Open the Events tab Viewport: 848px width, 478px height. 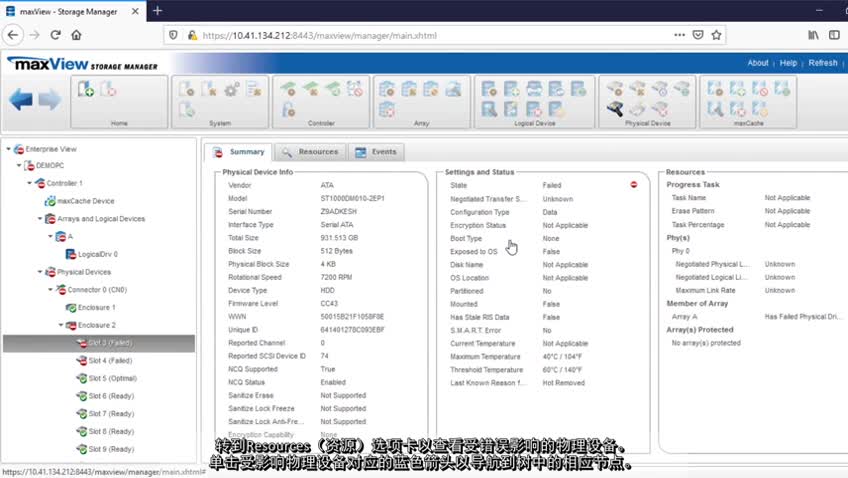point(376,152)
